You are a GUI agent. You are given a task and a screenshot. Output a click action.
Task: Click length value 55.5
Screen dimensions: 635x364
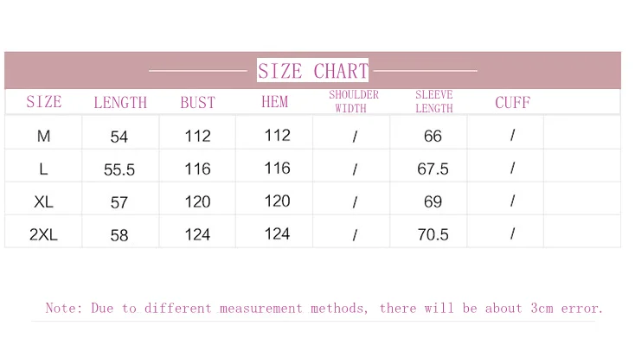tap(119, 169)
